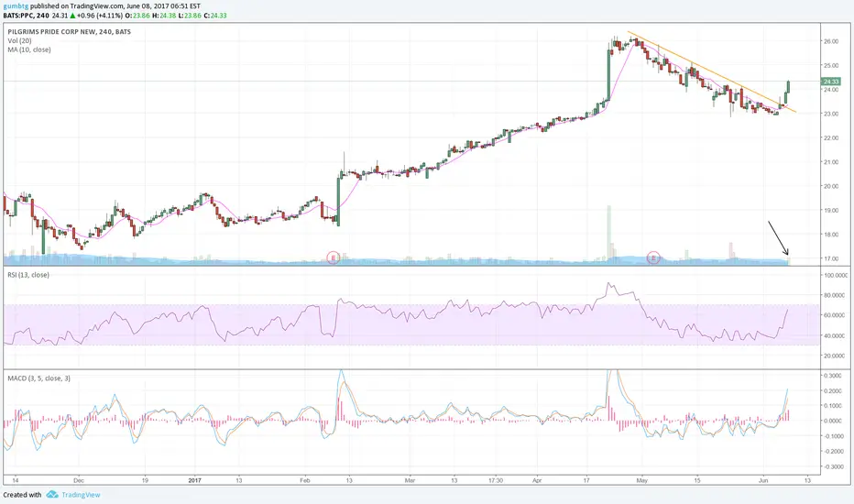
Task: Click the 100.0000 RSI axis label
Action: click(836, 276)
